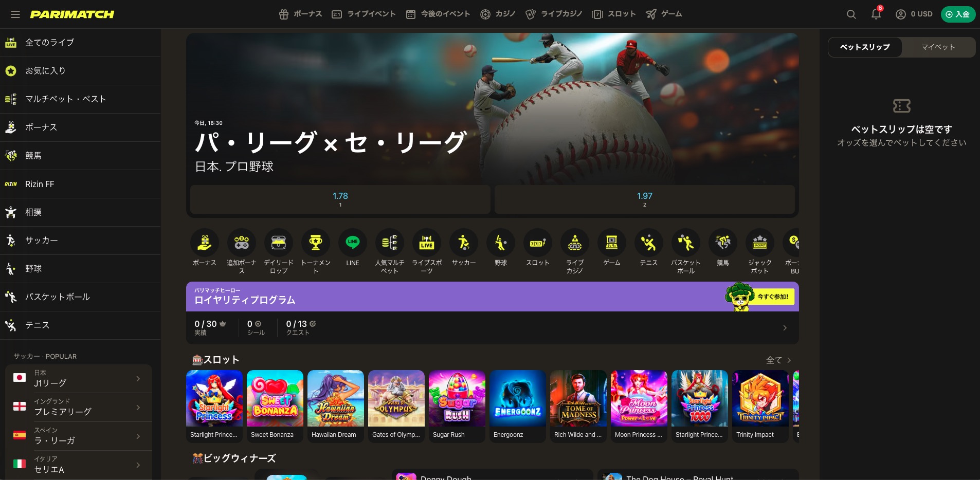Click デイリードロップ shortcut icon
This screenshot has width=980, height=480.
click(x=279, y=243)
